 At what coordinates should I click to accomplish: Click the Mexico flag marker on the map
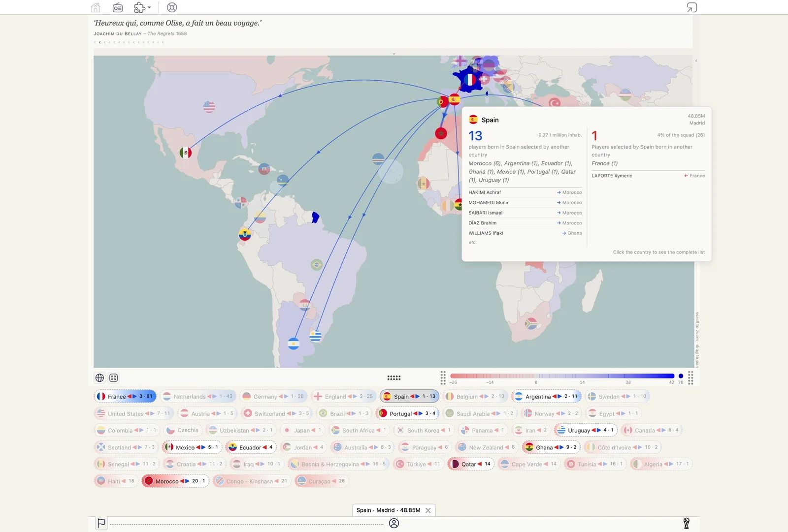[186, 153]
